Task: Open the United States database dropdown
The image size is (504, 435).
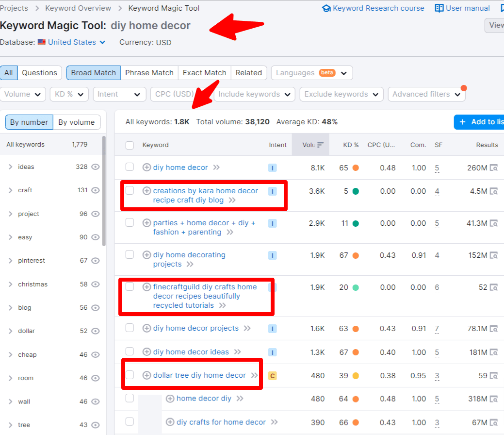Action: click(71, 42)
